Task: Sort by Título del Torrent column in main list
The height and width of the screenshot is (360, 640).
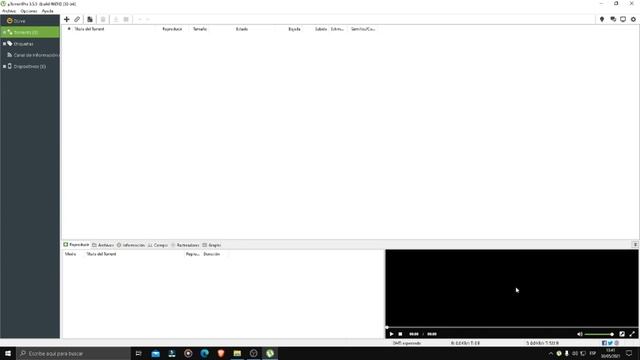Action: [x=89, y=29]
